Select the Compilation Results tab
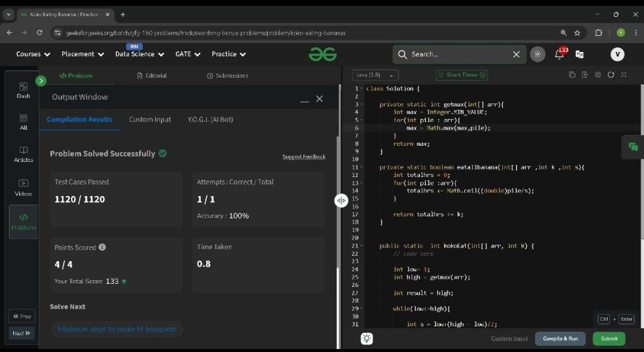This screenshot has width=644, height=352. 79,120
